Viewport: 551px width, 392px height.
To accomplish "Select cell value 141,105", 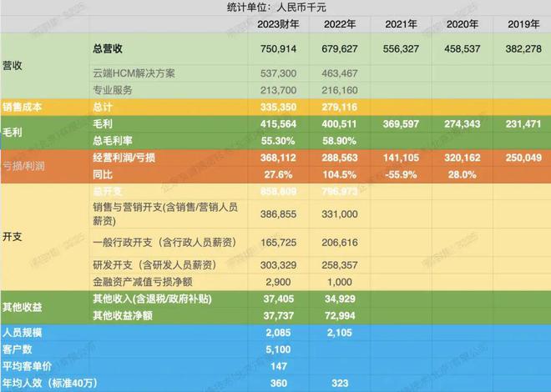I will pyautogui.click(x=401, y=158).
